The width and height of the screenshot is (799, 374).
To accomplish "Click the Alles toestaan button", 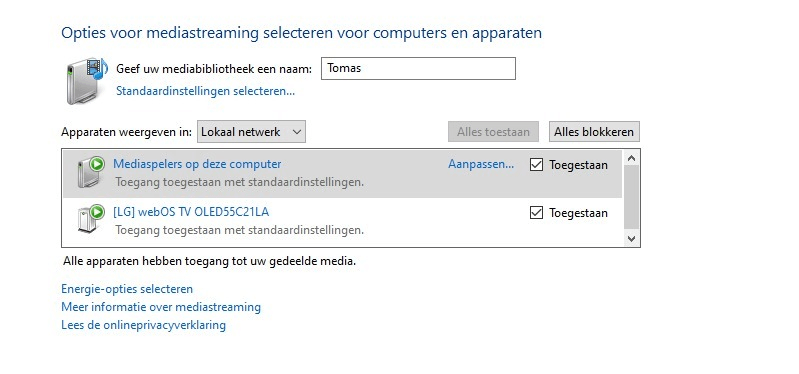I will point(493,132).
